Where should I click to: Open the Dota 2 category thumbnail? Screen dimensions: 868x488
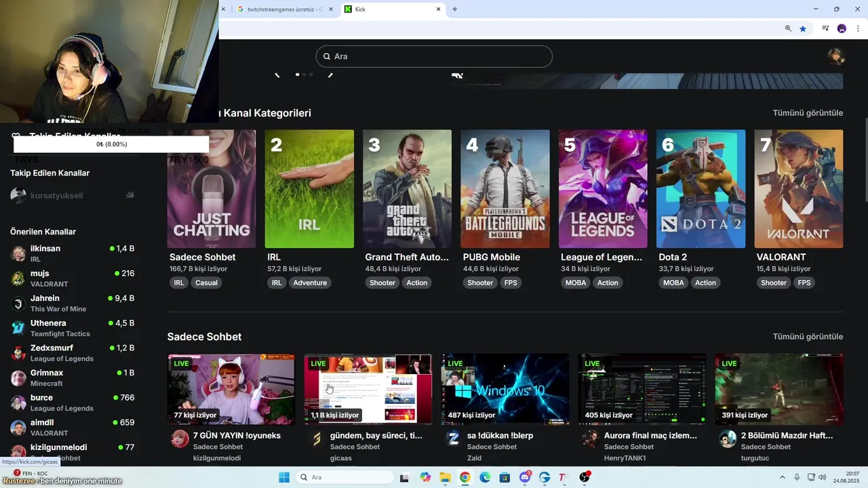701,189
